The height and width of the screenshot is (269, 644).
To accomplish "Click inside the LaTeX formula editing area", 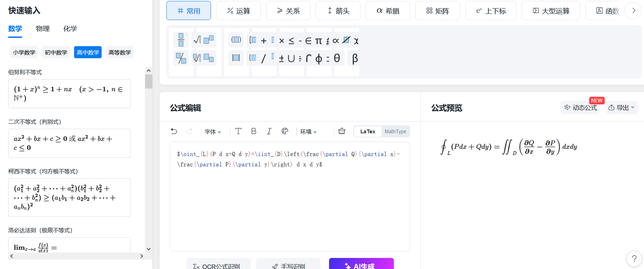I will tap(290, 197).
